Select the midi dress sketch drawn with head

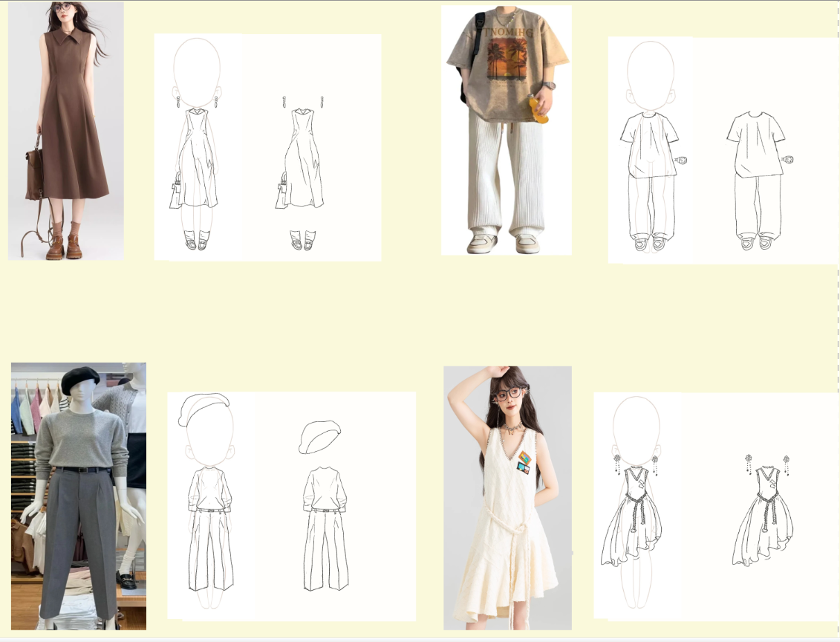coord(197,149)
